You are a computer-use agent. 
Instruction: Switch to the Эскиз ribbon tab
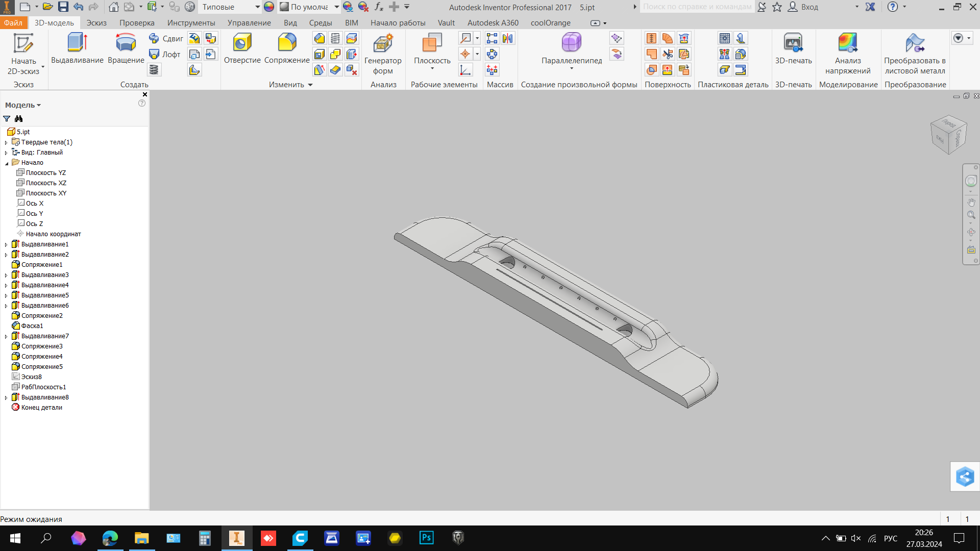pos(96,23)
